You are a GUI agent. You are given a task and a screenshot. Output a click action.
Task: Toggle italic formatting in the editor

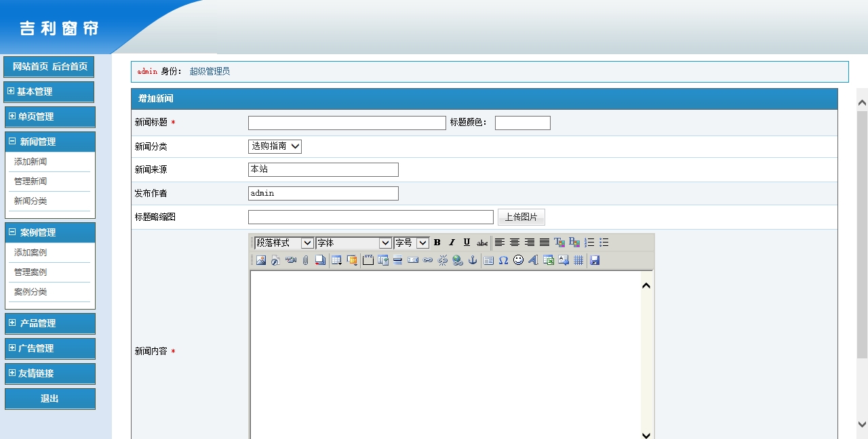(452, 243)
